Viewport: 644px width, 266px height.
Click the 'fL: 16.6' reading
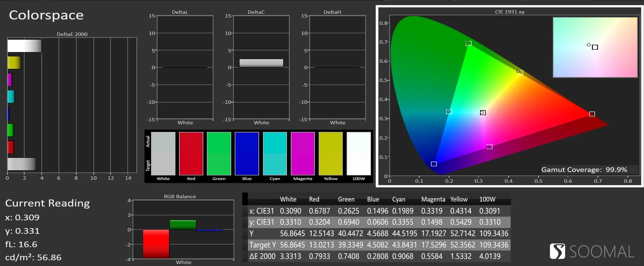pyautogui.click(x=21, y=244)
